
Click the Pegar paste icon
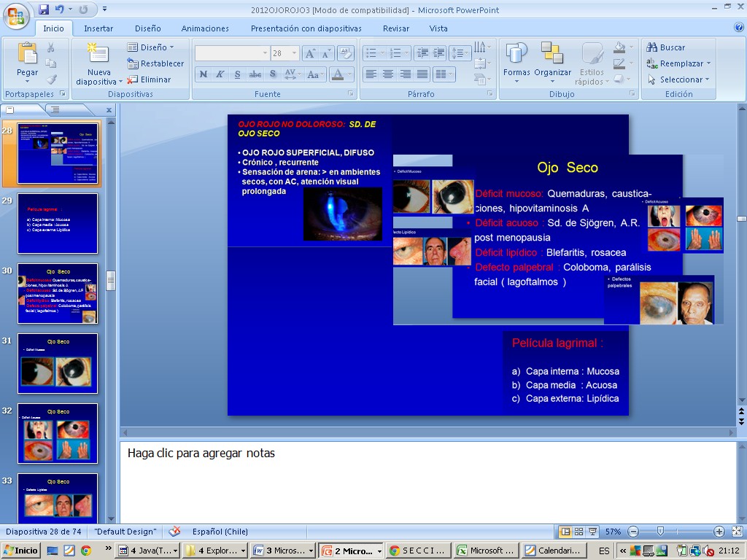pyautogui.click(x=27, y=55)
